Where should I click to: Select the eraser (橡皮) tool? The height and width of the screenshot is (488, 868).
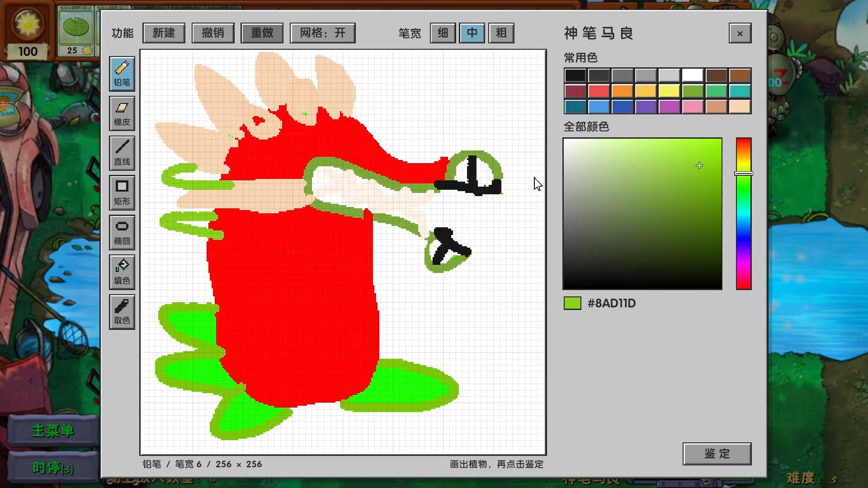[122, 113]
